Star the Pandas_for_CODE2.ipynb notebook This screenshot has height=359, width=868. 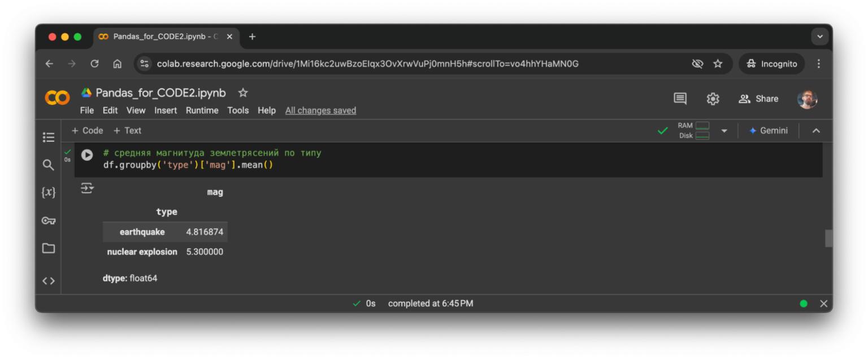243,93
